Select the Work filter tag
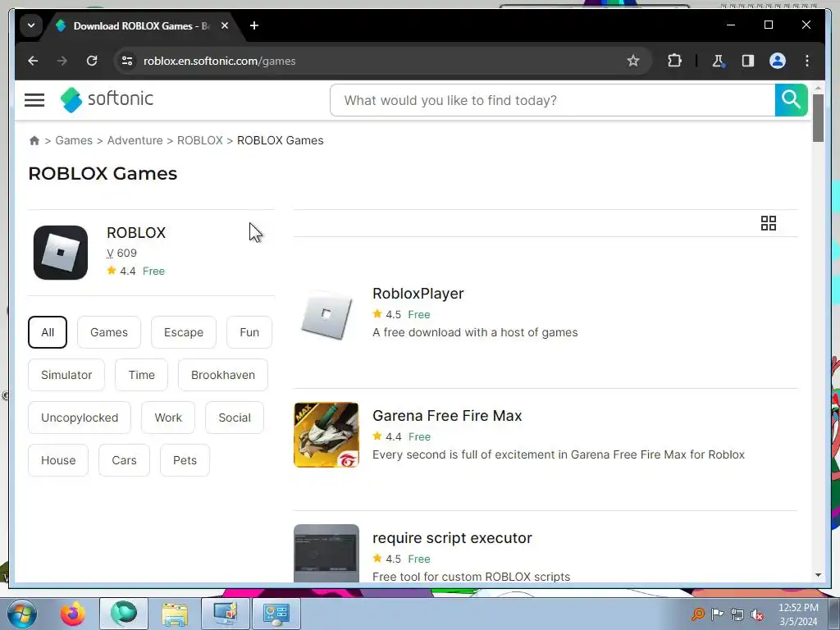Viewport: 840px width, 630px height. click(168, 418)
